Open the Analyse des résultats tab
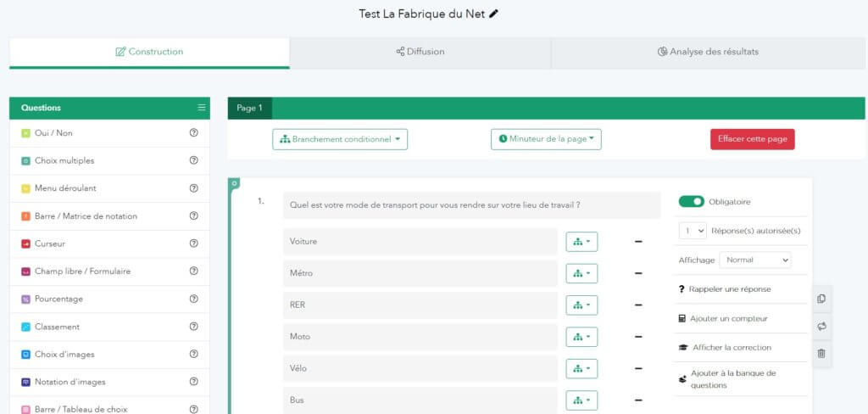Screen dimensions: 868x414 tap(708, 52)
